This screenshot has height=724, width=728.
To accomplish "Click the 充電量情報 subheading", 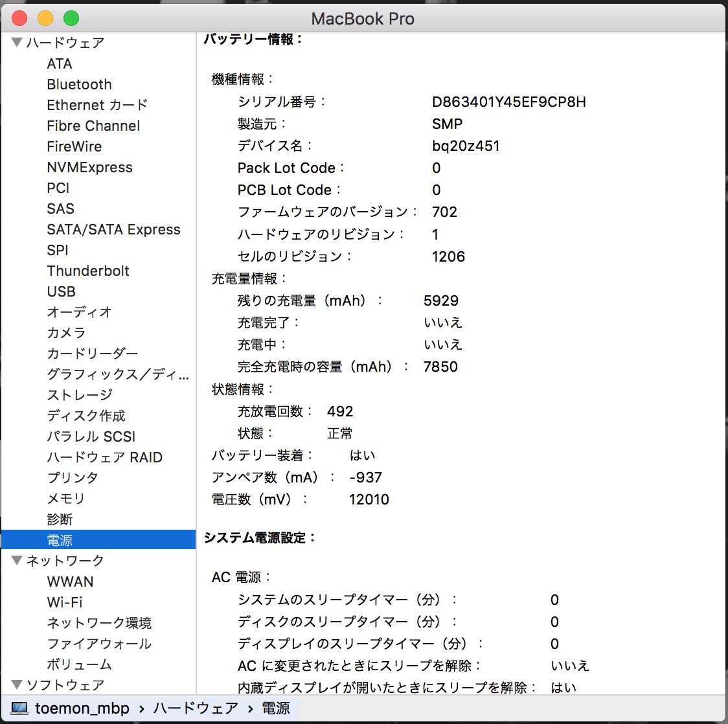I will pos(250,278).
